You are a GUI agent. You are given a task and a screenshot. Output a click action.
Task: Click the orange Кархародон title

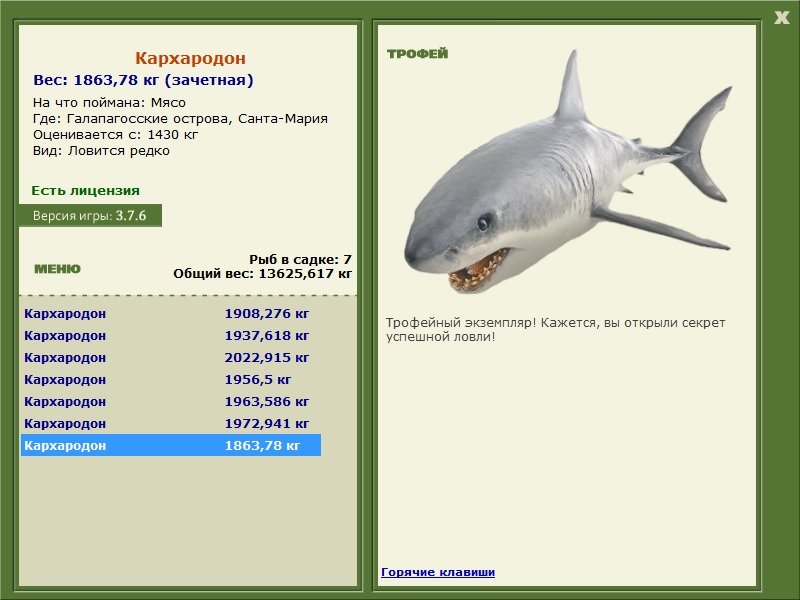pyautogui.click(x=190, y=59)
